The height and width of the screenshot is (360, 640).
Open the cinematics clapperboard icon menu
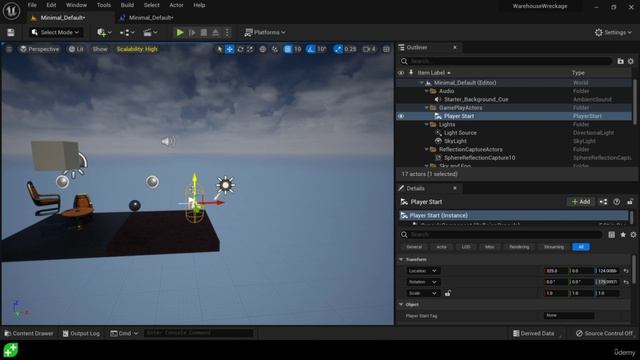click(150, 33)
